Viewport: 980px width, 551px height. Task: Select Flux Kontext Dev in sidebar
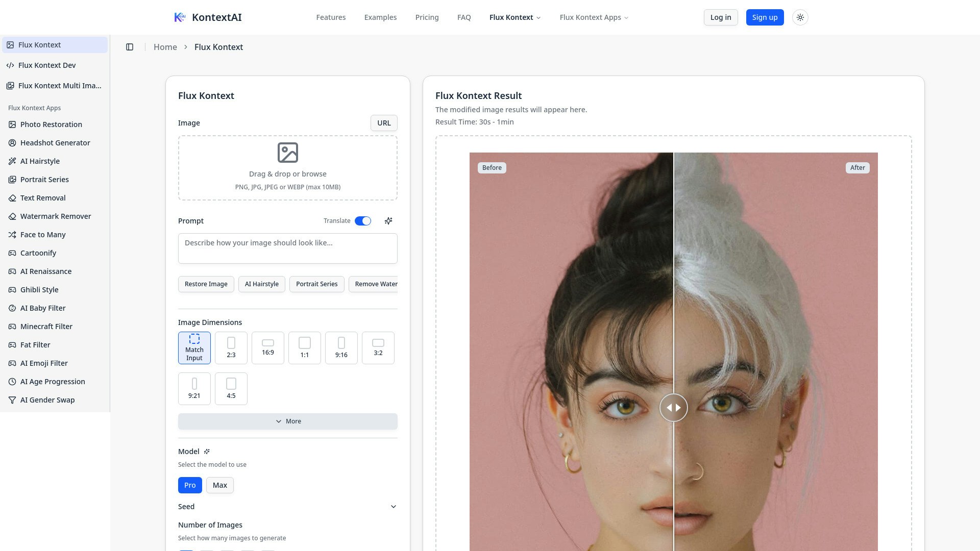55,65
